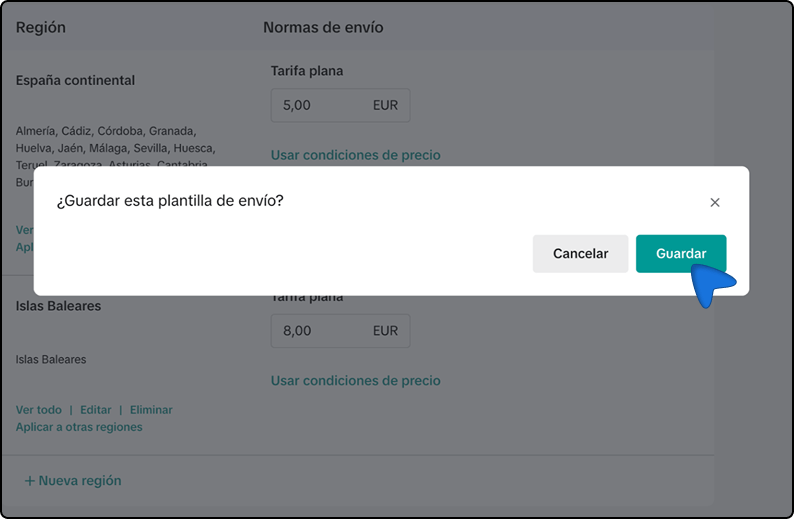The image size is (794, 519).
Task: Click the Cancelar button
Action: [x=580, y=254]
